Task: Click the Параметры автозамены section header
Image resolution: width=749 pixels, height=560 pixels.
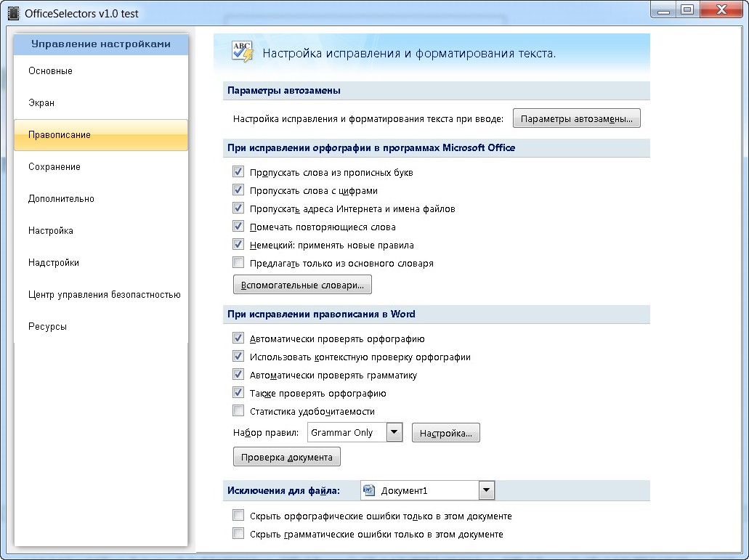Action: 284,90
